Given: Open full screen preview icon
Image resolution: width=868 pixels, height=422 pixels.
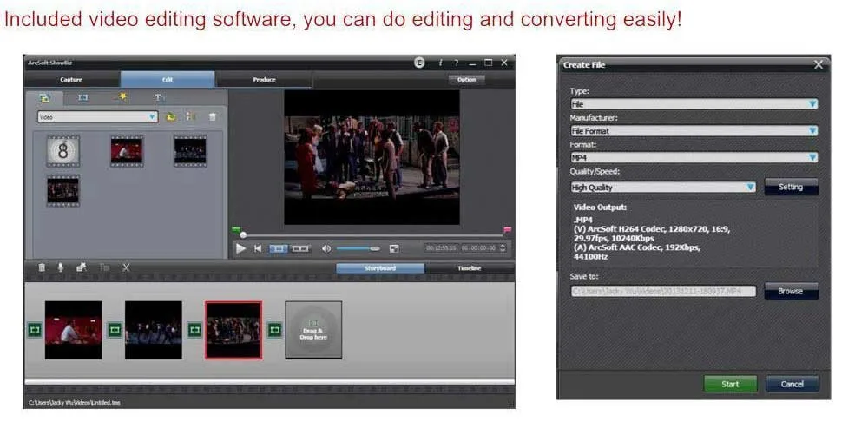Looking at the screenshot, I should (x=393, y=248).
